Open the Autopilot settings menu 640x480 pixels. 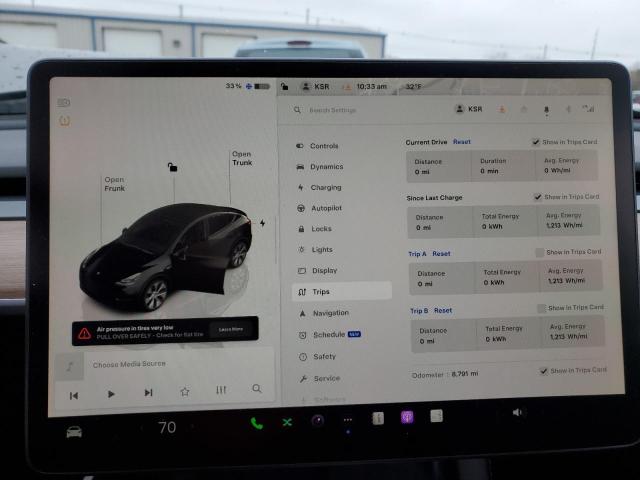pyautogui.click(x=320, y=208)
